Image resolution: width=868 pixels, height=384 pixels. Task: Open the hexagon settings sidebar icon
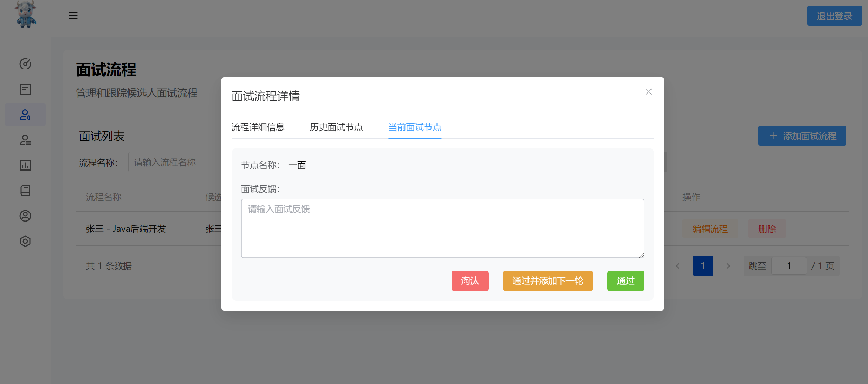25,241
